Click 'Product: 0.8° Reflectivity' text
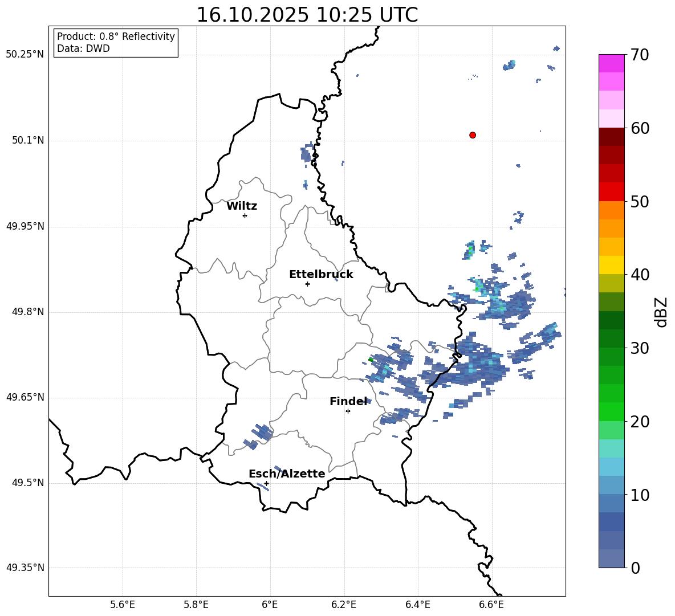The image size is (675, 616). [x=116, y=36]
